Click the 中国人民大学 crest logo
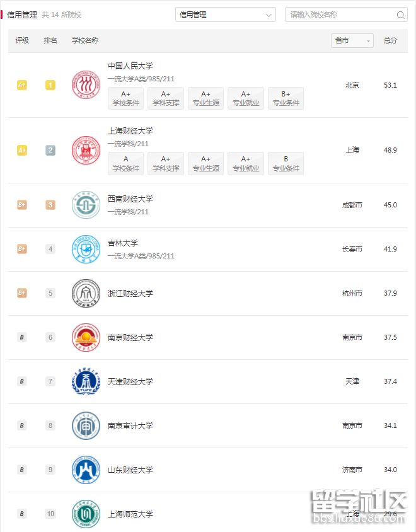Image resolution: width=416 pixels, height=532 pixels. tap(86, 84)
